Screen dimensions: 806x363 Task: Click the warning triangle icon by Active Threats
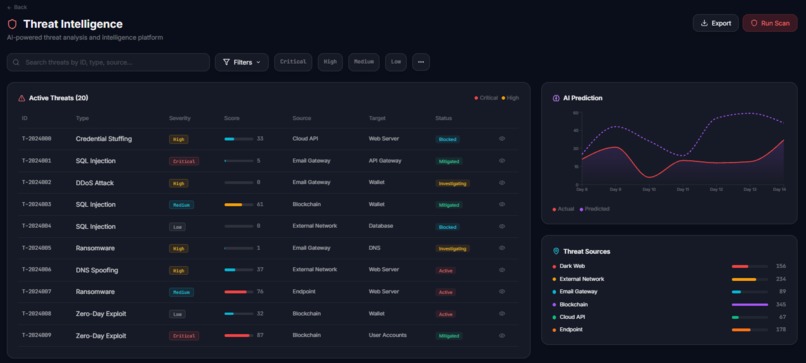point(22,98)
